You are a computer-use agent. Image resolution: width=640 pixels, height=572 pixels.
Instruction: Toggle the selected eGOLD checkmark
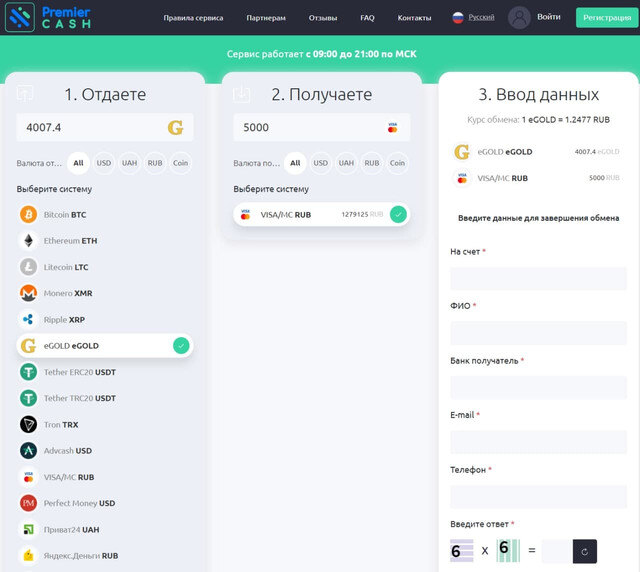(181, 346)
